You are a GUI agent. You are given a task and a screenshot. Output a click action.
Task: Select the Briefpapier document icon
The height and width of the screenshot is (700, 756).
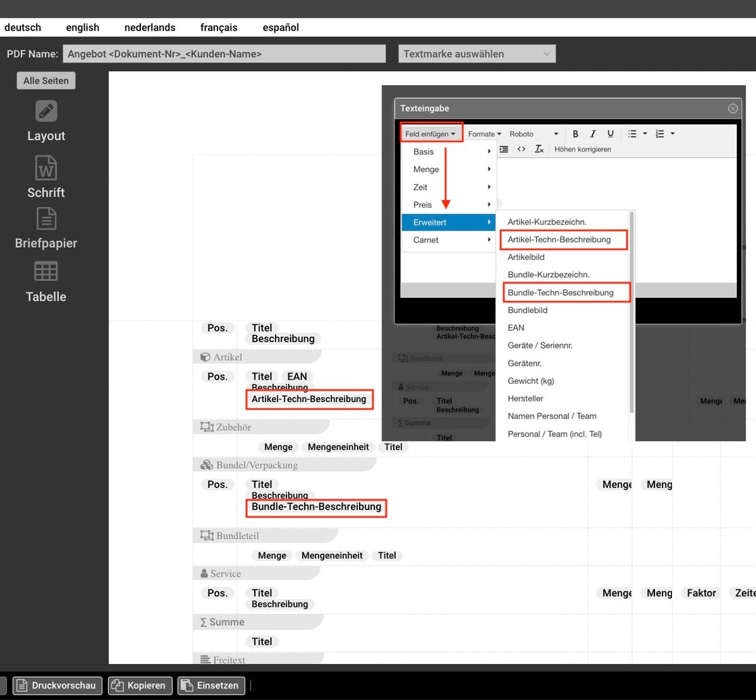click(46, 219)
